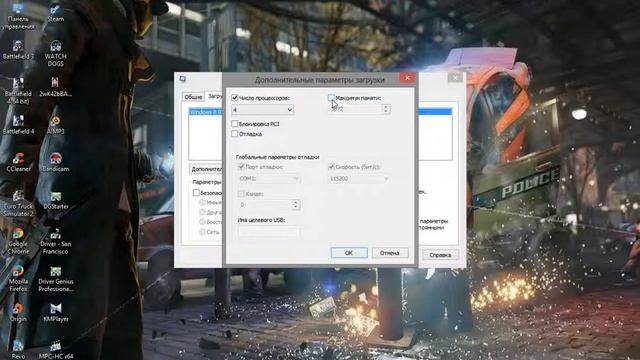Click the system configuration window title icon
The height and width of the screenshot is (360, 640).
(x=183, y=79)
